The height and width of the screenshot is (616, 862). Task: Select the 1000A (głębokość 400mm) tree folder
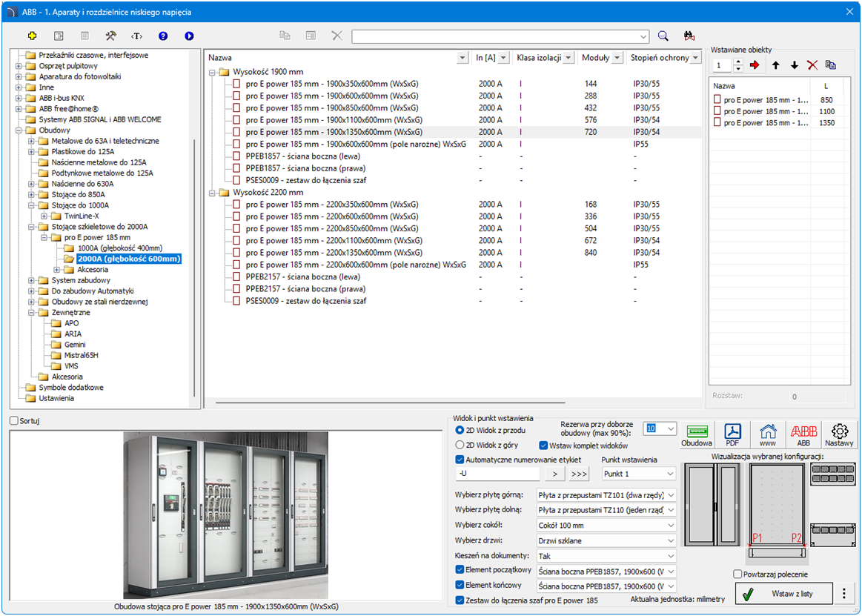click(x=119, y=248)
